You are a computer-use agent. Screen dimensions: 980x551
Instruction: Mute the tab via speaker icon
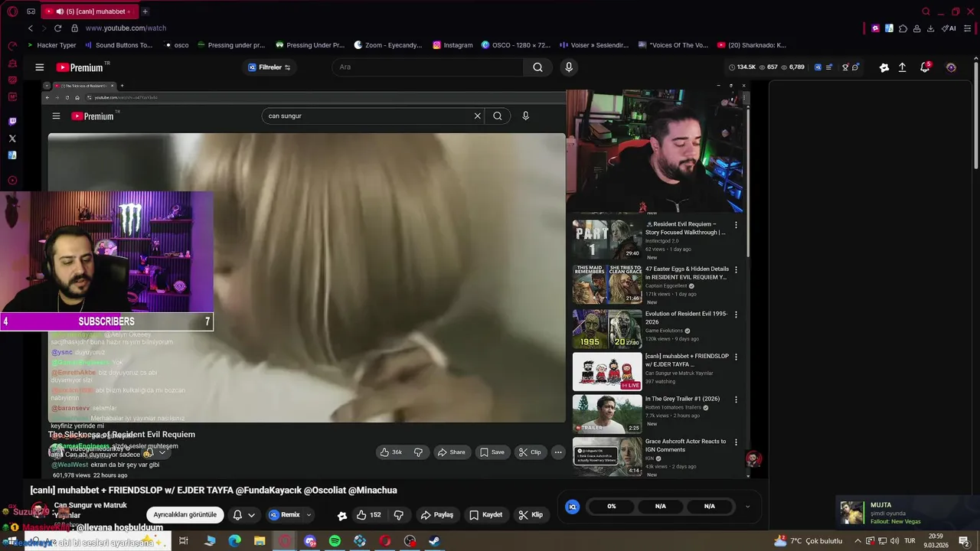pos(60,11)
